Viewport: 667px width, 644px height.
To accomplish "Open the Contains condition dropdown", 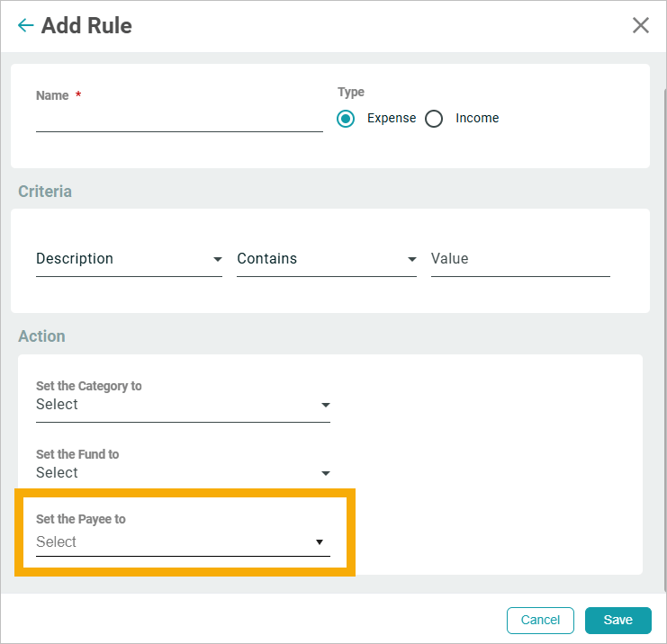I will (326, 259).
